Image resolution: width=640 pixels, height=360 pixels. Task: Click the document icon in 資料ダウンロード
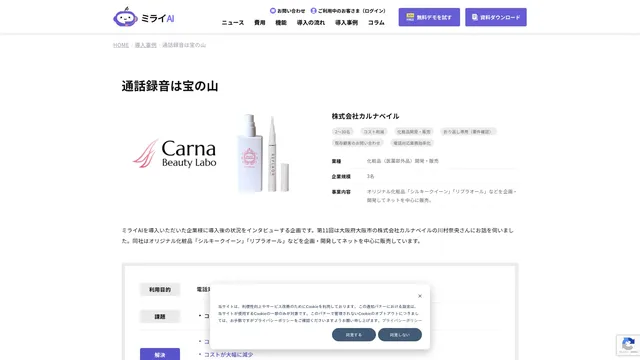pos(475,17)
